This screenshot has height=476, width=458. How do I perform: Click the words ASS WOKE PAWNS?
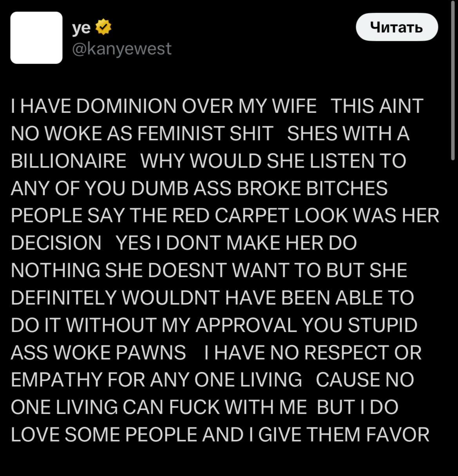click(x=98, y=353)
